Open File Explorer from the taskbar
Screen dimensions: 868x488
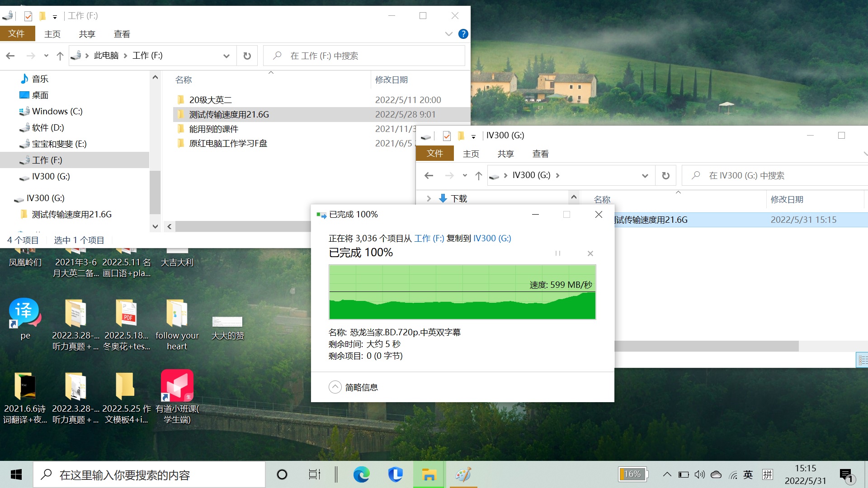click(429, 474)
